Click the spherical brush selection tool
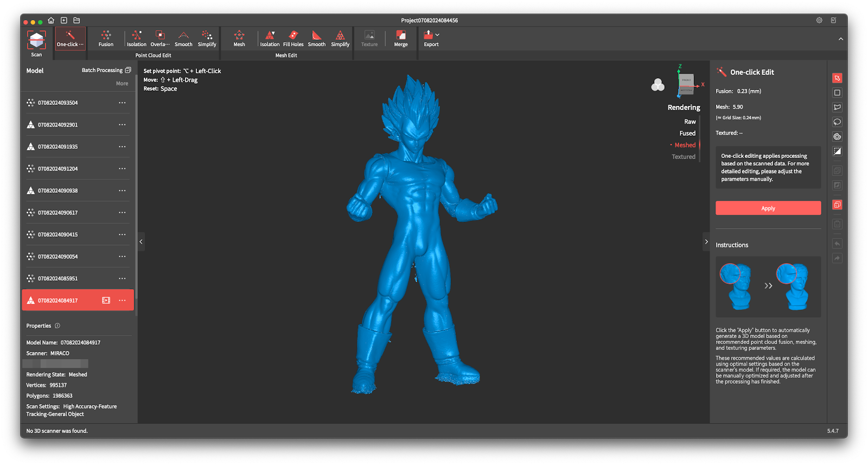The image size is (868, 465). point(837,137)
